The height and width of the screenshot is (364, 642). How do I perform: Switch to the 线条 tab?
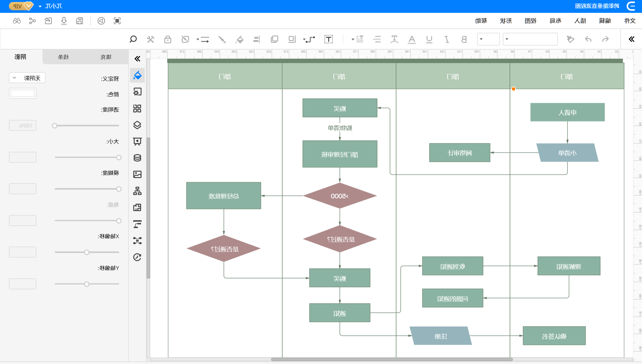[x=63, y=57]
